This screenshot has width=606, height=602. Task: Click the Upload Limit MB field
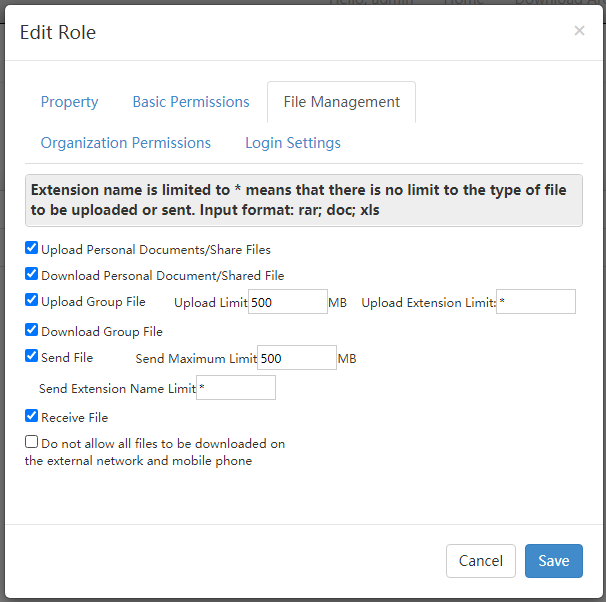(287, 301)
